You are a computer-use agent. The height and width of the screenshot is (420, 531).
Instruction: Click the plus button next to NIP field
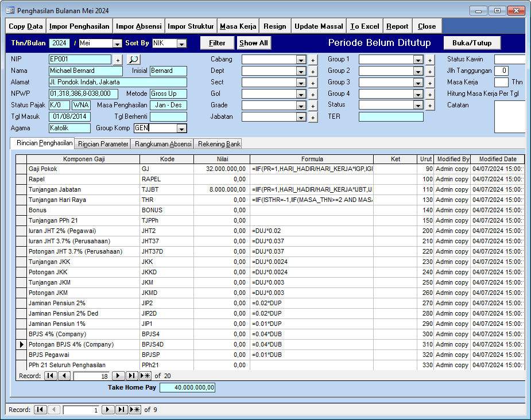(x=117, y=60)
